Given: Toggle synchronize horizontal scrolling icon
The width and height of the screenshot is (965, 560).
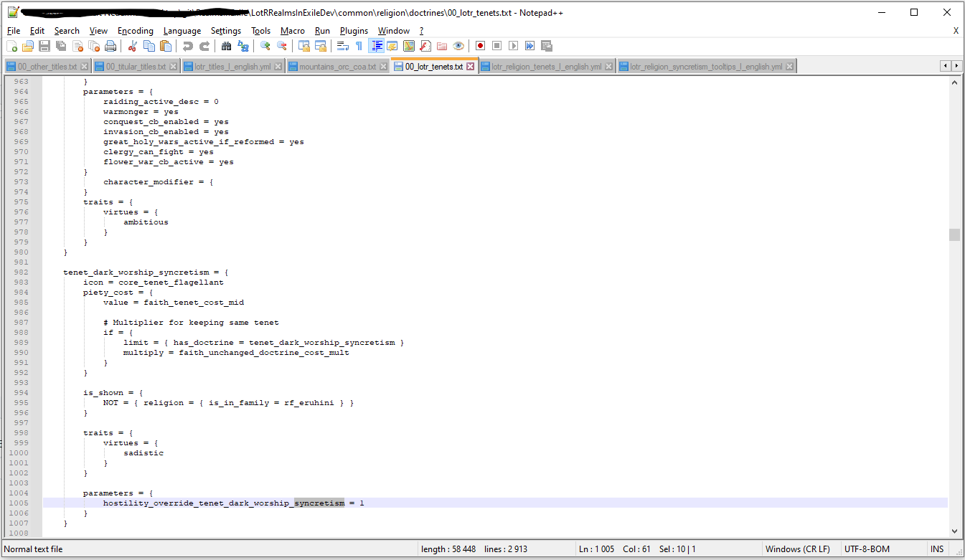Looking at the screenshot, I should (x=321, y=46).
